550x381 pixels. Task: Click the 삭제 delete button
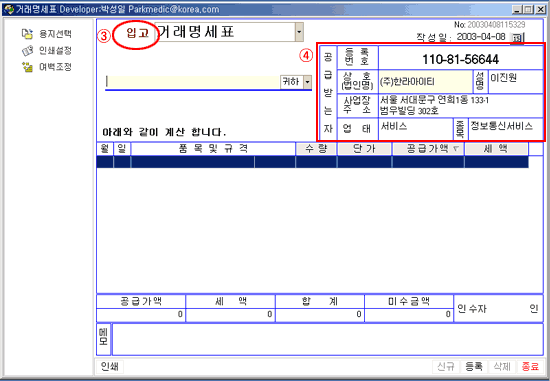502,367
